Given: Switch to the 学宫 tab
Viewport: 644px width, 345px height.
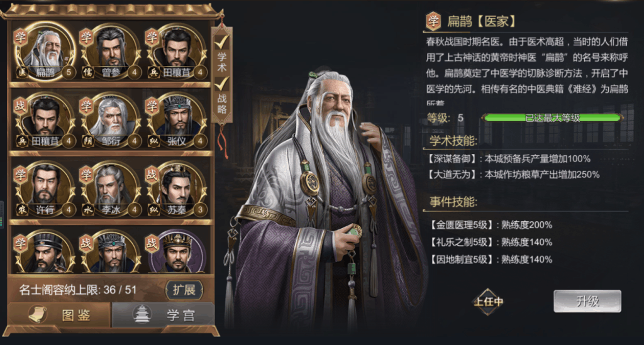Looking at the screenshot, I should 163,315.
